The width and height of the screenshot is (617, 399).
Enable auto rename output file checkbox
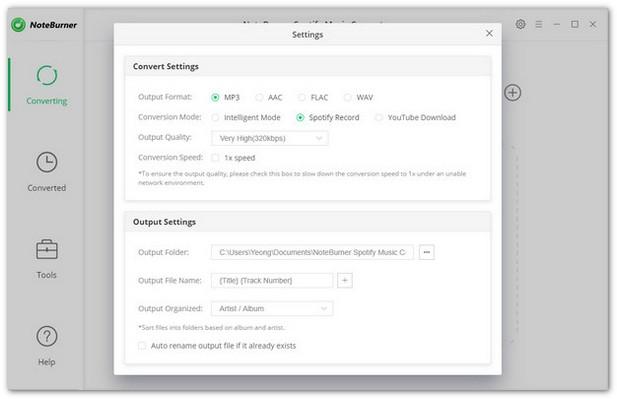(142, 346)
